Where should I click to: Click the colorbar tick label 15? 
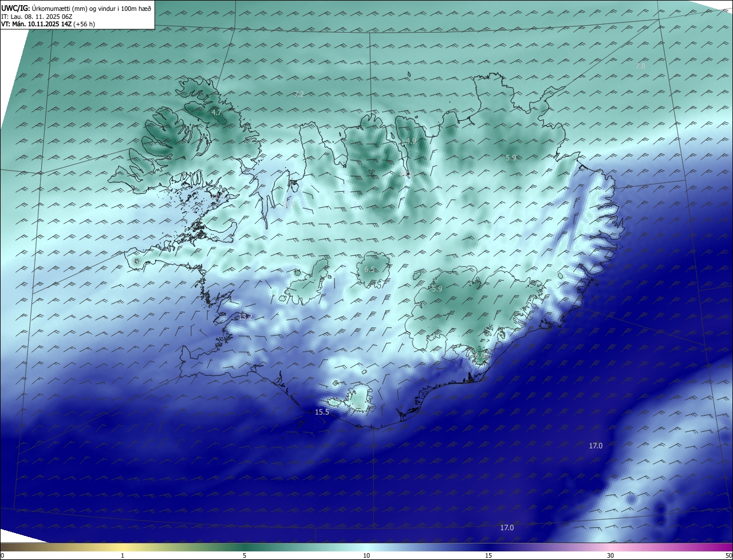point(488,555)
